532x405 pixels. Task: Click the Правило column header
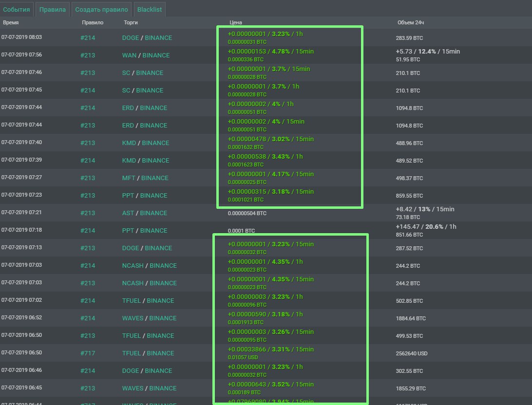93,22
